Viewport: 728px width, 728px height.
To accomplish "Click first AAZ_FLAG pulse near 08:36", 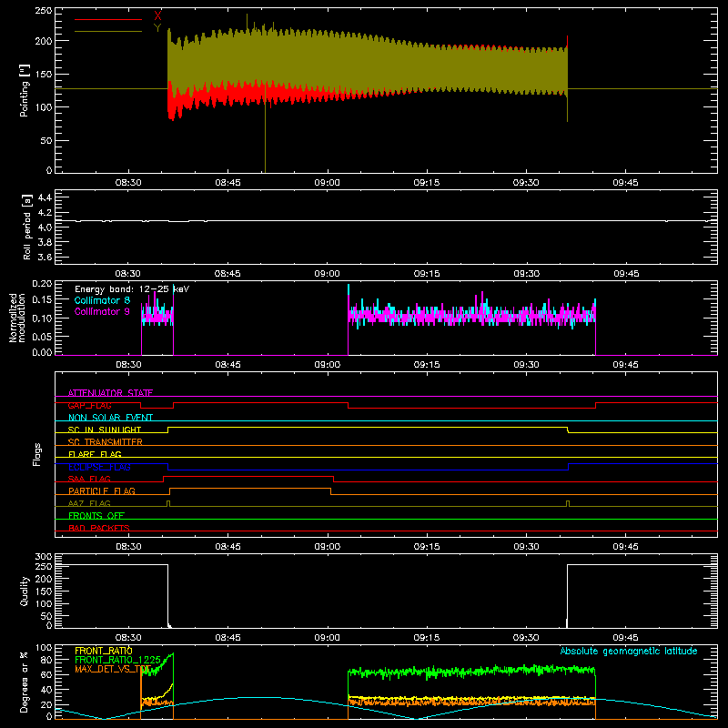I will pyautogui.click(x=168, y=503).
